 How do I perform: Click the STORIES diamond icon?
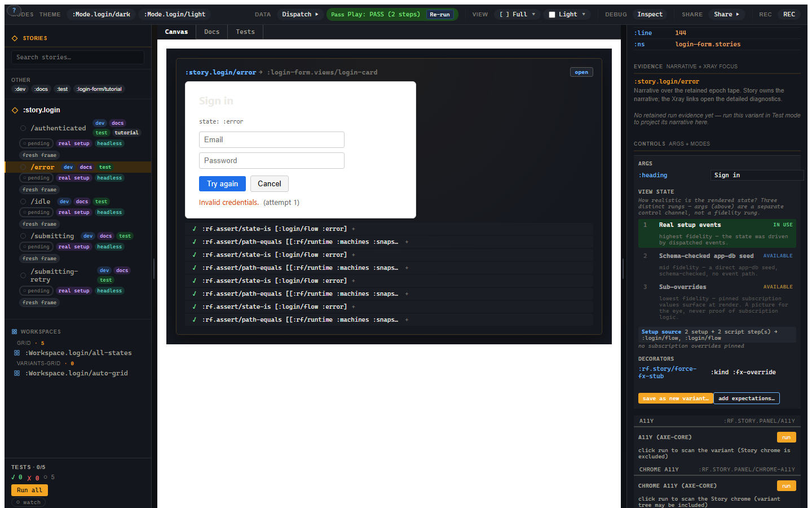[15, 38]
